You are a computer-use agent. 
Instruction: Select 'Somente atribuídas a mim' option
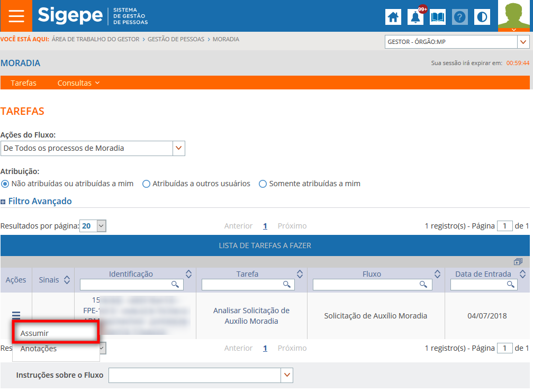coord(263,184)
